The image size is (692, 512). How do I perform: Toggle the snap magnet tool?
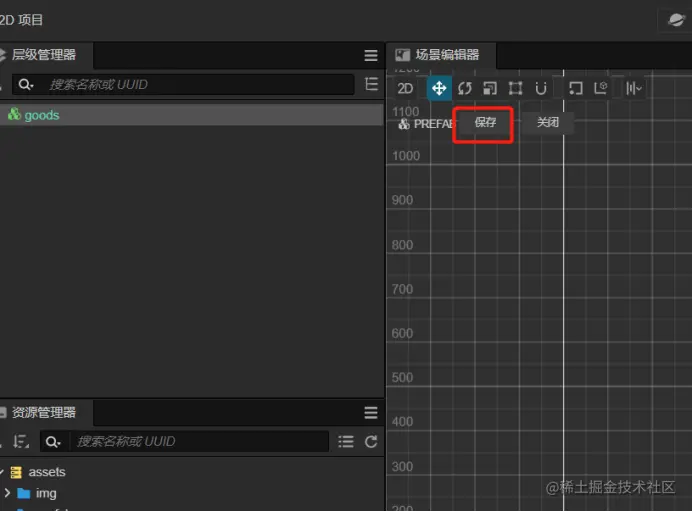[541, 89]
